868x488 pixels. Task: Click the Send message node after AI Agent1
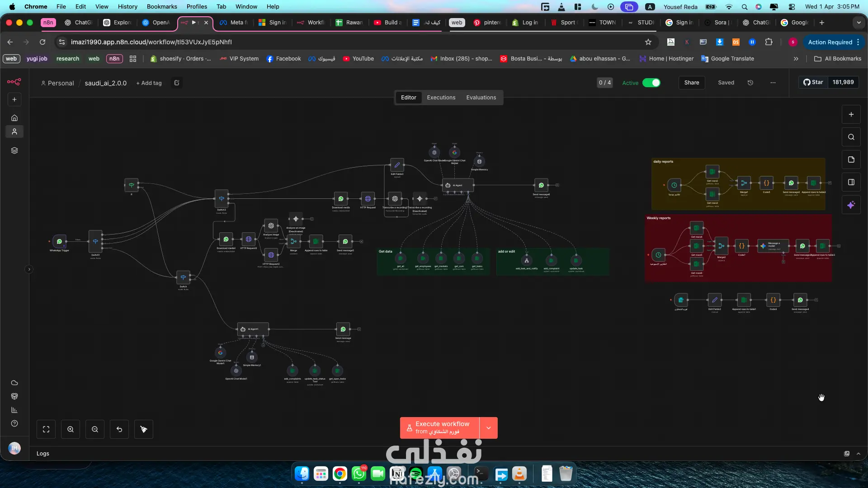coord(343,329)
